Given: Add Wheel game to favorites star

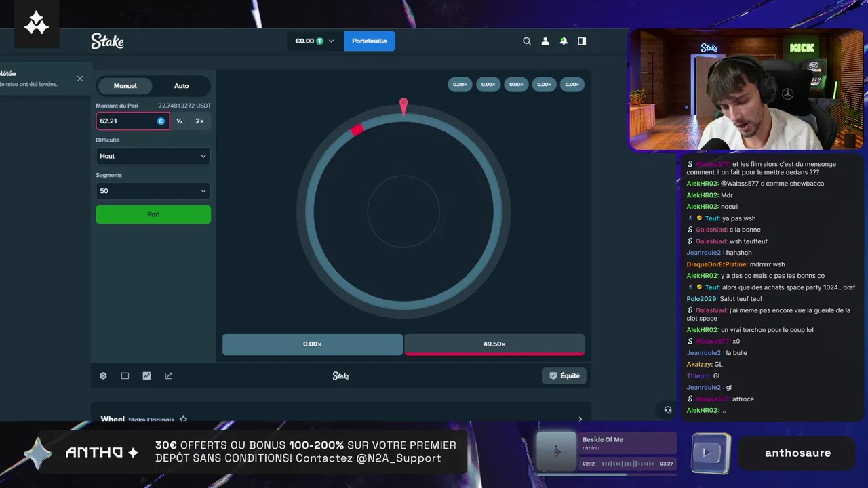Looking at the screenshot, I should click(183, 420).
